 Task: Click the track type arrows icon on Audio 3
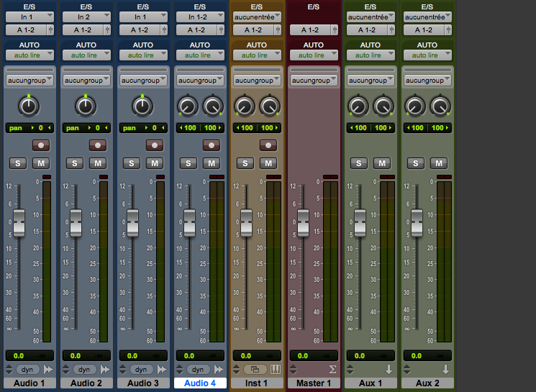click(x=161, y=369)
